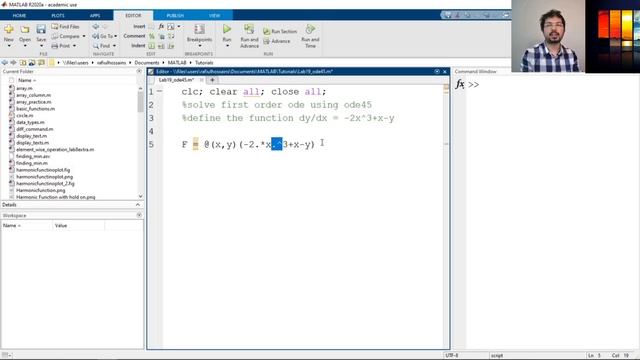The height and width of the screenshot is (360, 640).
Task: Insert a function with the fx icon
Action: coord(161,27)
